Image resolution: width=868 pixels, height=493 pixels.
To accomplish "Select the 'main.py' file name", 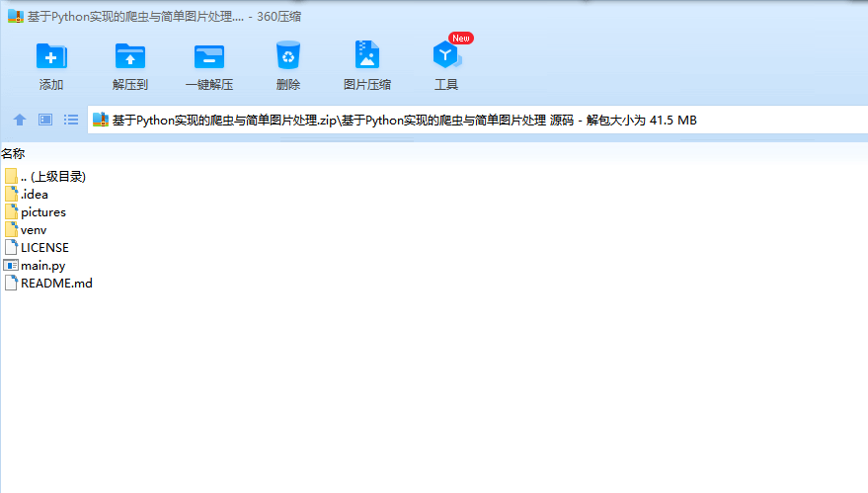I will point(43,266).
